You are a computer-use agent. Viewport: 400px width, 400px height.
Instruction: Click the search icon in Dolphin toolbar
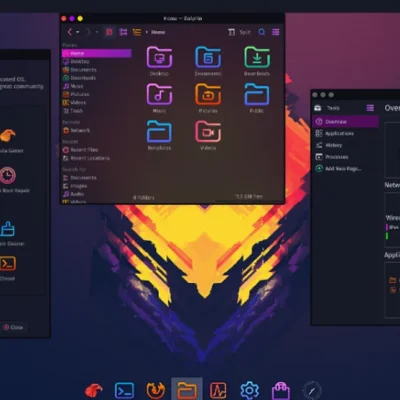pyautogui.click(x=262, y=32)
